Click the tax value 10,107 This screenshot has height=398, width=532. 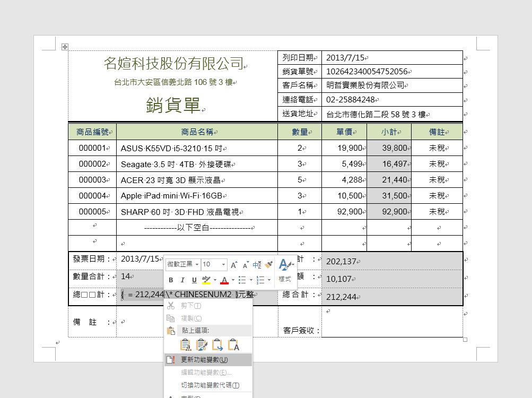pyautogui.click(x=338, y=279)
